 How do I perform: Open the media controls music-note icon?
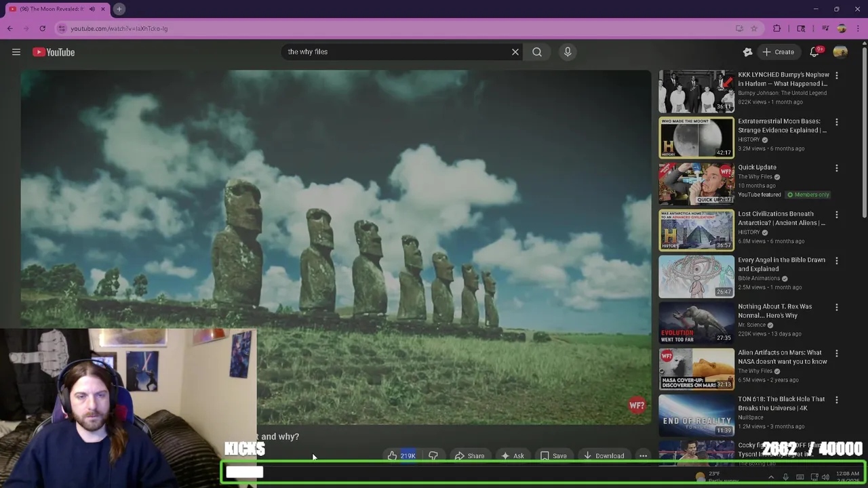[x=825, y=28]
